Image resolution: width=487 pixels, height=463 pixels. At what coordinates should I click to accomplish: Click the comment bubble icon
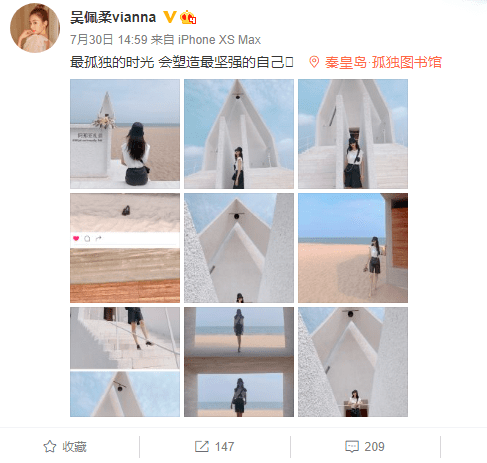tap(352, 447)
